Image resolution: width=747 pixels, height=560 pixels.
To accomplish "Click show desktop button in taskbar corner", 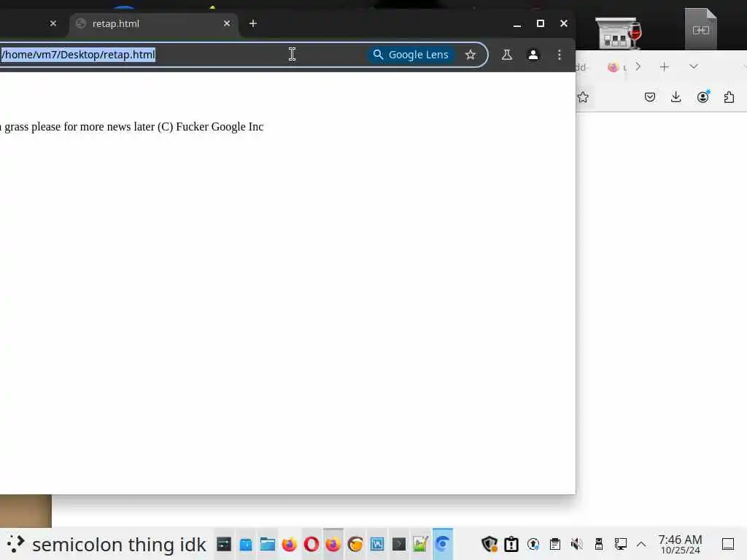I will [728, 544].
